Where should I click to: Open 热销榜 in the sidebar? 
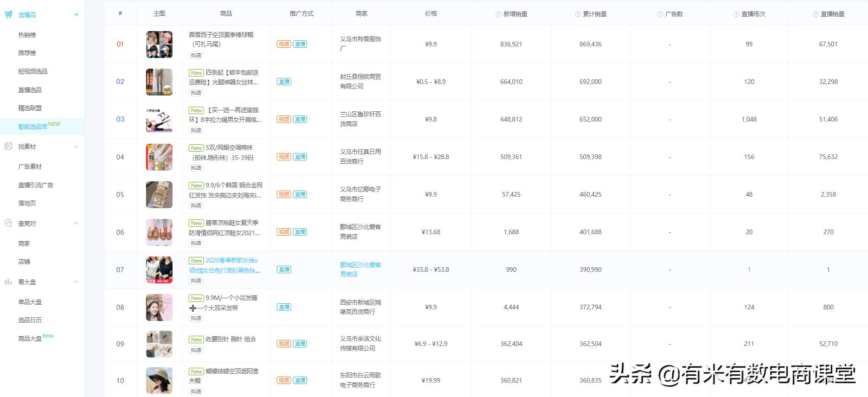tap(27, 35)
